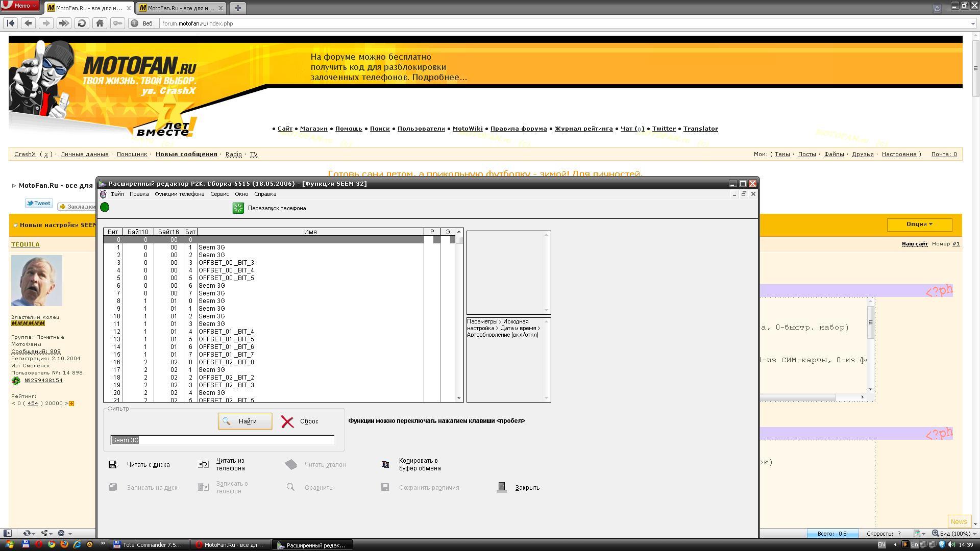980x551 pixels.
Task: Click the Opera fast forward button
Action: pyautogui.click(x=64, y=23)
